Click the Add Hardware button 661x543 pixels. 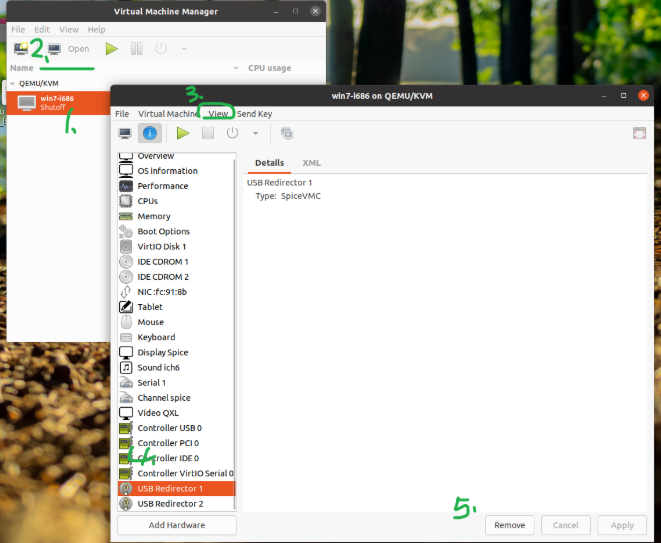point(177,525)
